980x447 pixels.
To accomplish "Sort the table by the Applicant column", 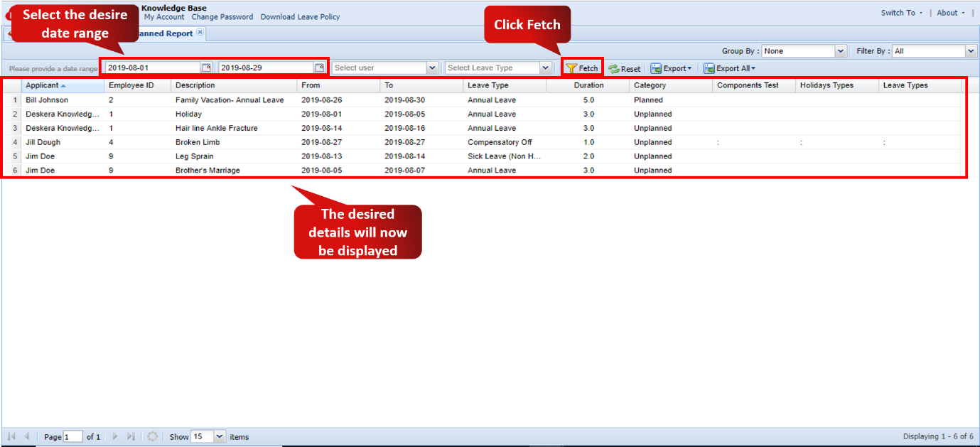I will (44, 85).
